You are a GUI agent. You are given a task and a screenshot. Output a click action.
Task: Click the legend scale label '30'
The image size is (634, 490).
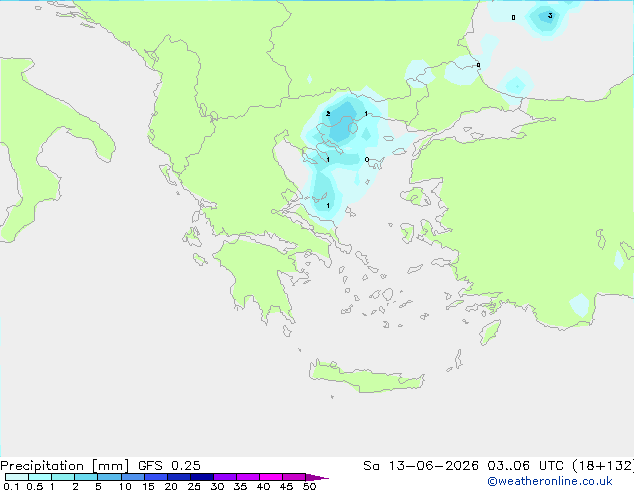point(217,486)
